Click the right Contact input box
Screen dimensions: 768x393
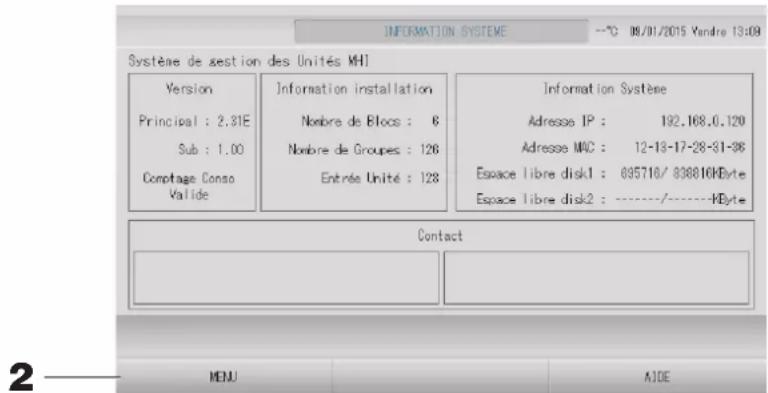[597, 278]
